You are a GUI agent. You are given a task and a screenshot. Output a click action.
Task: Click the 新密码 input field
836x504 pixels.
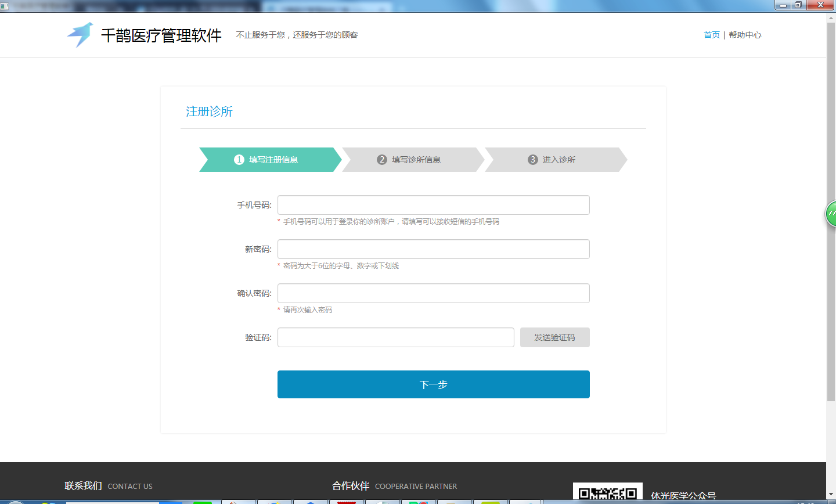coord(433,249)
